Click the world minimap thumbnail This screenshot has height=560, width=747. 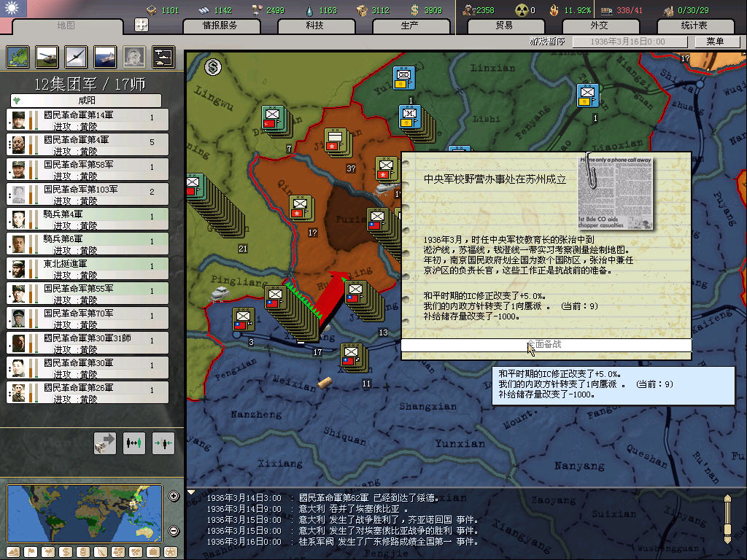tap(85, 513)
